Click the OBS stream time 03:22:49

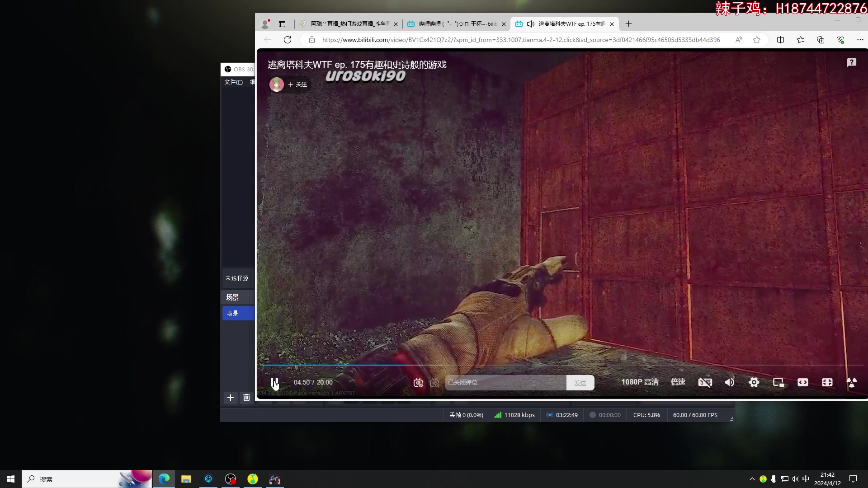[562, 415]
